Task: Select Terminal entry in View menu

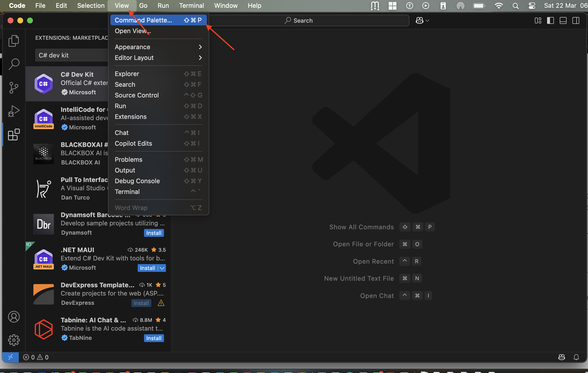Action: tap(158, 192)
